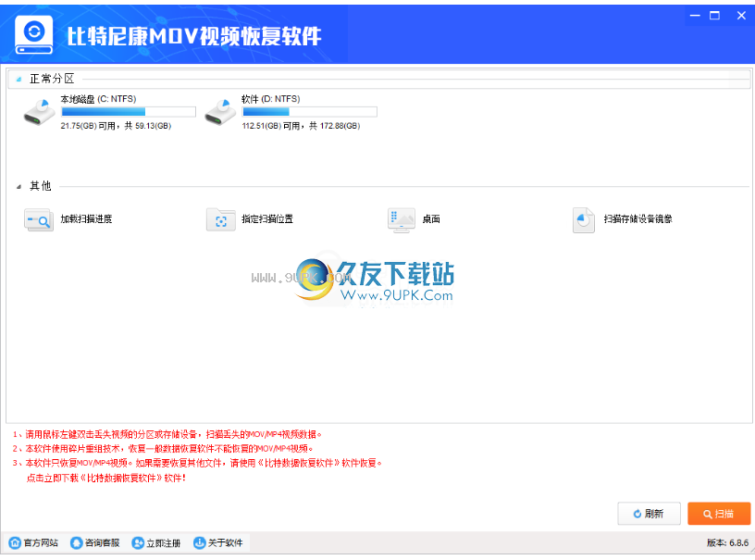
Task: Choose the Desktop (桌面) scan icon
Action: pyautogui.click(x=402, y=220)
